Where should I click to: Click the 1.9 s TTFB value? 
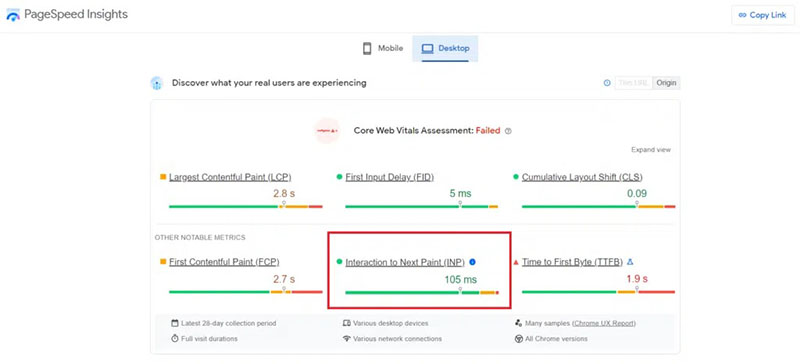coord(637,279)
